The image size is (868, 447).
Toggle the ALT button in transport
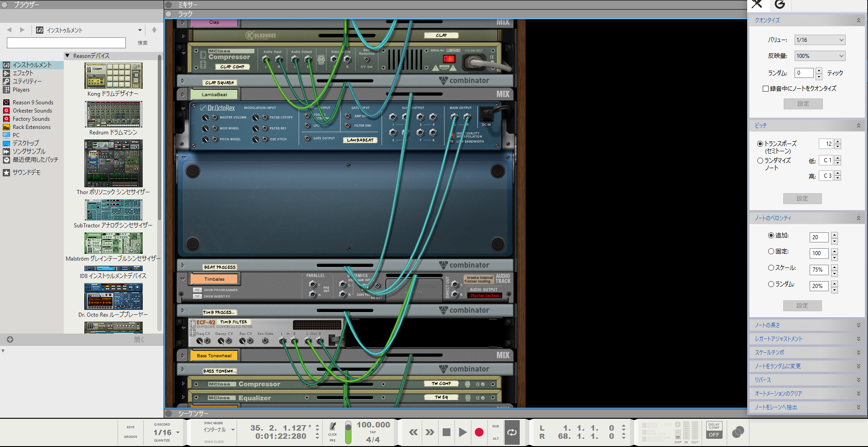click(x=496, y=438)
